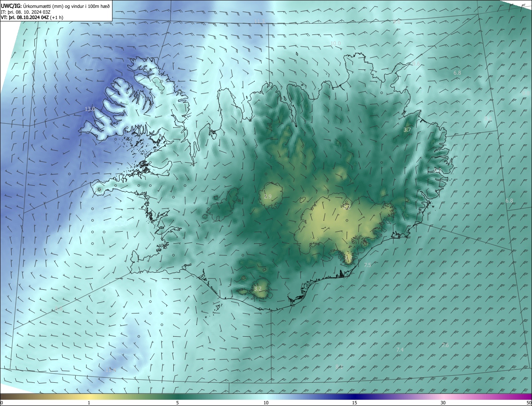Click the "30" tick label on the color scale
Screen dimensions: 532x406
tap(443, 403)
